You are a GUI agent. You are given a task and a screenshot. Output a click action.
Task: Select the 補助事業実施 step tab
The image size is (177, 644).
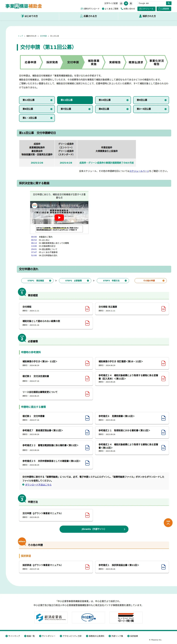pos(93,62)
